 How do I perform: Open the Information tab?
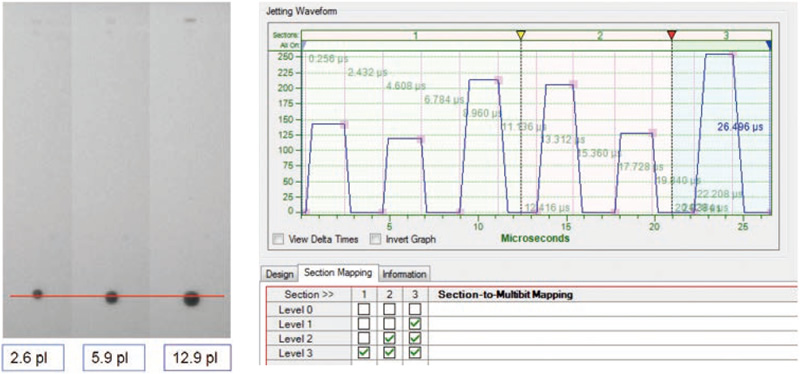(x=405, y=274)
